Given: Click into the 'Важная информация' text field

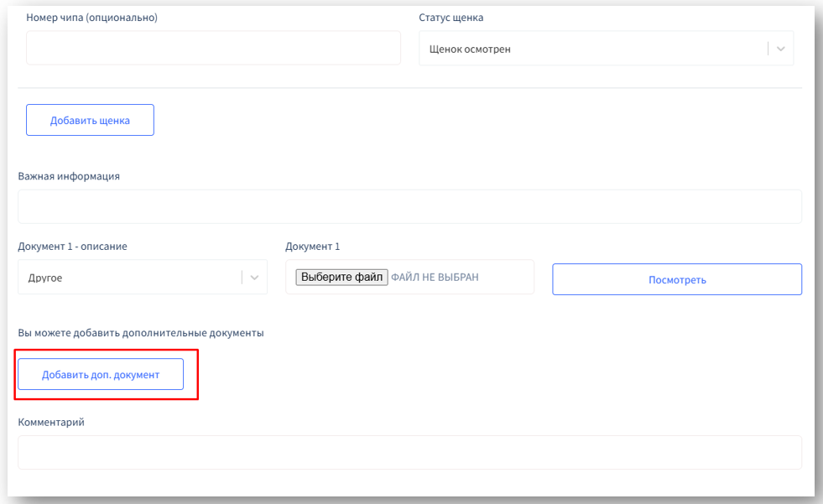Looking at the screenshot, I should (409, 206).
